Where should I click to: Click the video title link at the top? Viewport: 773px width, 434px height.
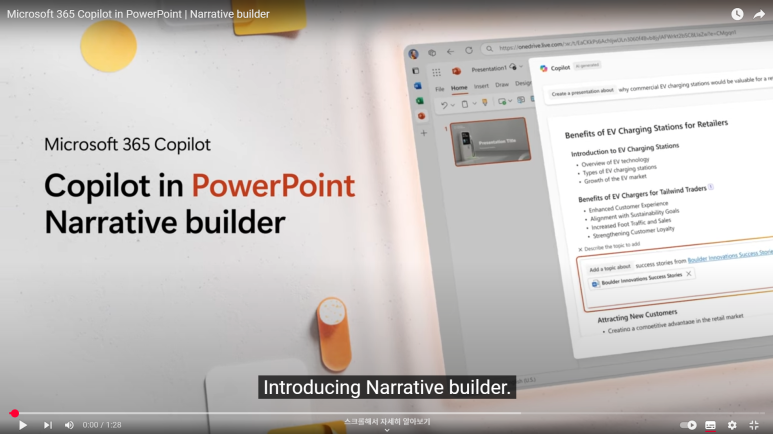(x=138, y=14)
